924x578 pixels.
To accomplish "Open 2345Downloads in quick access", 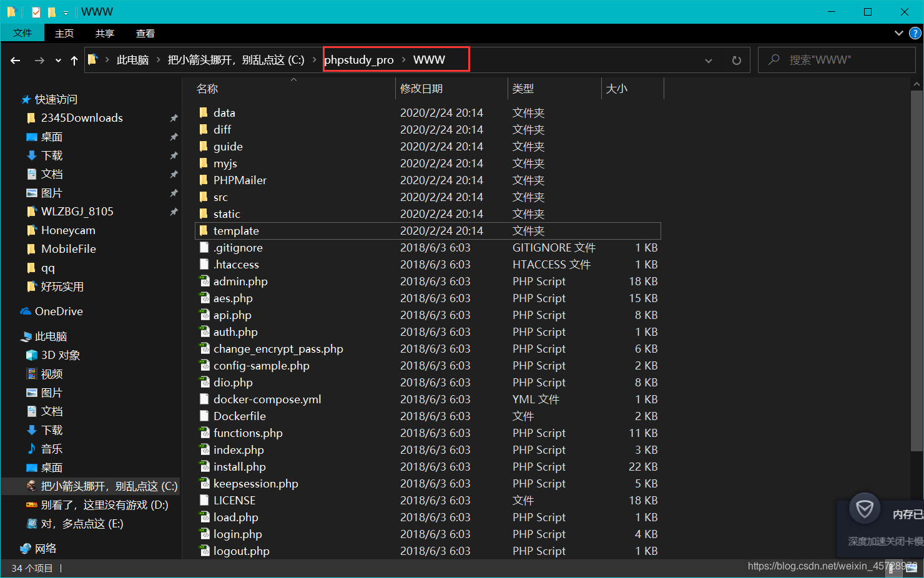I will (82, 118).
